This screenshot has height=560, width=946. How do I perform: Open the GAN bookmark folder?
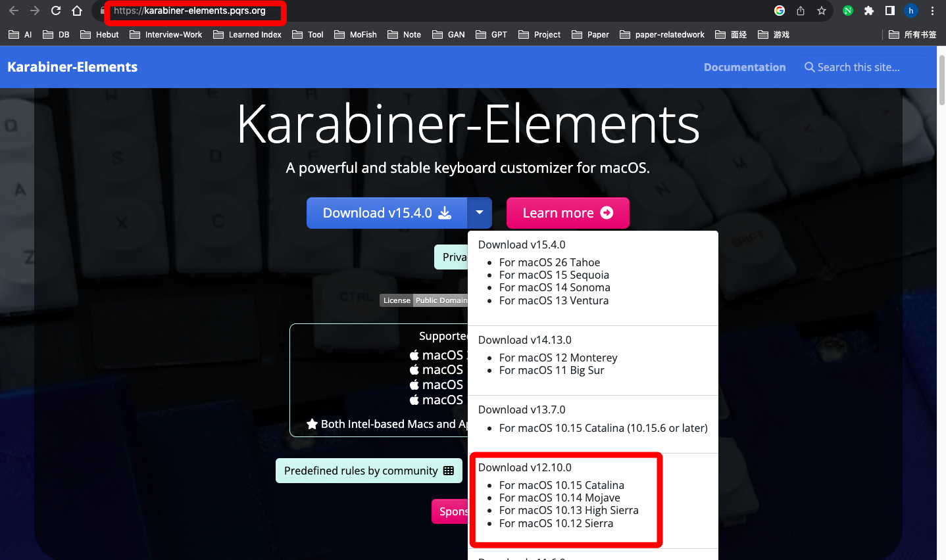(449, 34)
